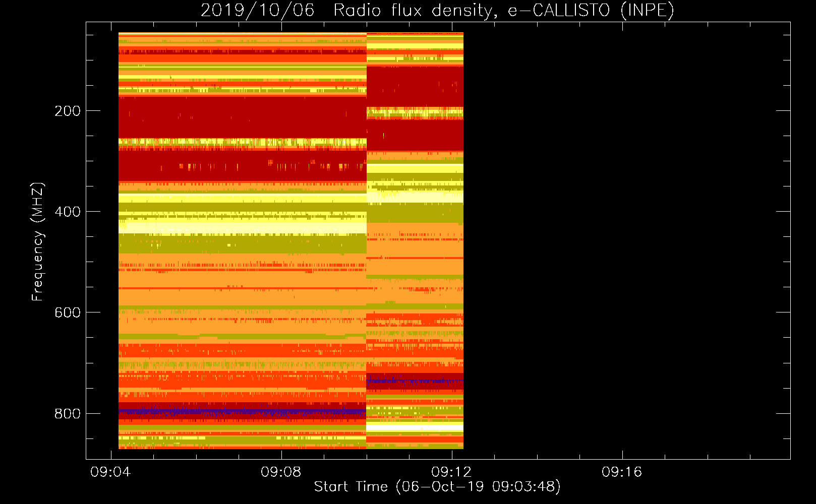Click the 09:16 time tick label

(622, 472)
